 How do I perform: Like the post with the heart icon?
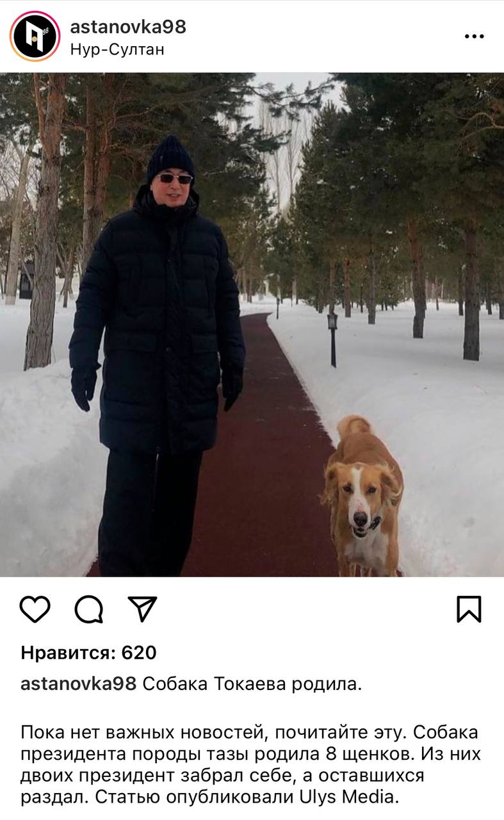click(35, 609)
